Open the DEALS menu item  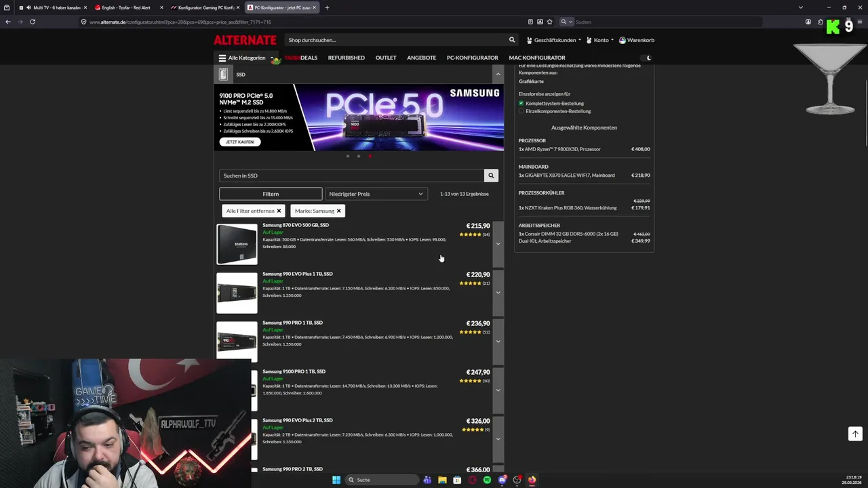point(301,58)
